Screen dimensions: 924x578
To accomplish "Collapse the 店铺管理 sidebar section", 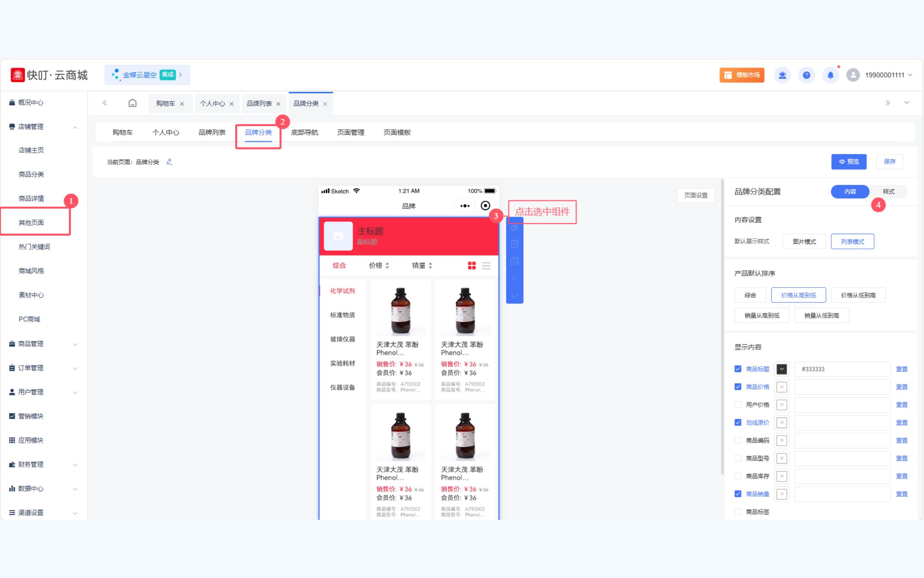I will point(75,127).
